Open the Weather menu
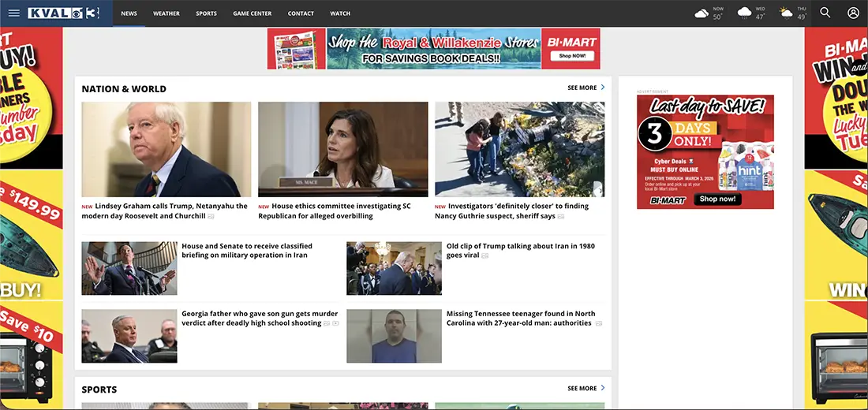Screen dimensions: 868x410 point(166,13)
